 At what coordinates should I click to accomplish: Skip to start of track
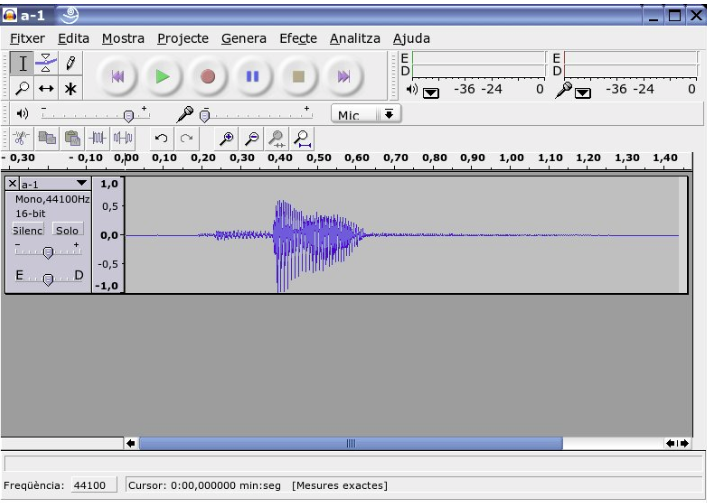click(x=117, y=77)
